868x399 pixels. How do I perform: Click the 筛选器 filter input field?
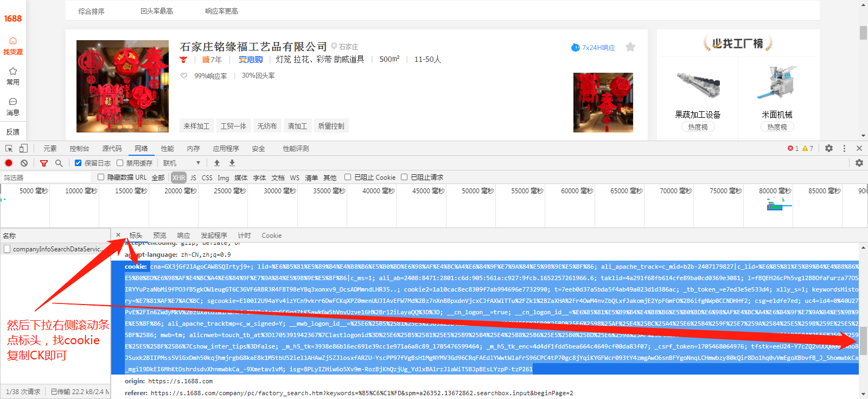(46, 178)
